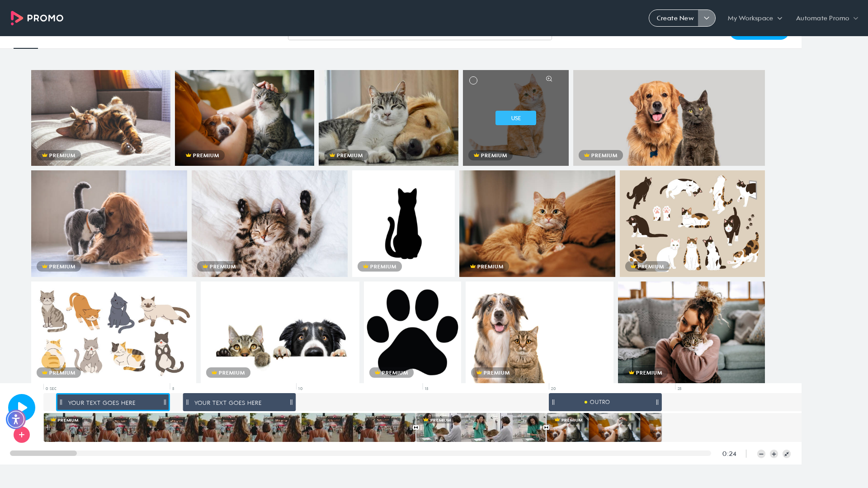868x488 pixels.
Task: Open the Automate Promo menu
Action: 827,18
